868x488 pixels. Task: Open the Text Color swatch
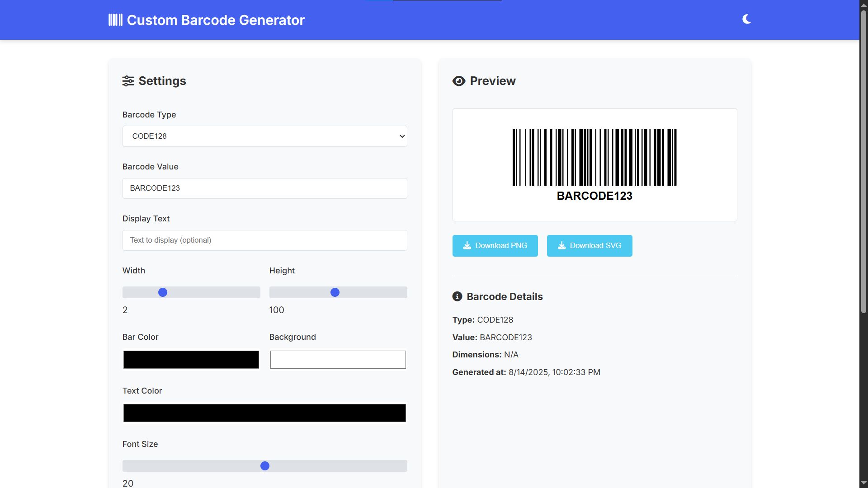pyautogui.click(x=264, y=413)
